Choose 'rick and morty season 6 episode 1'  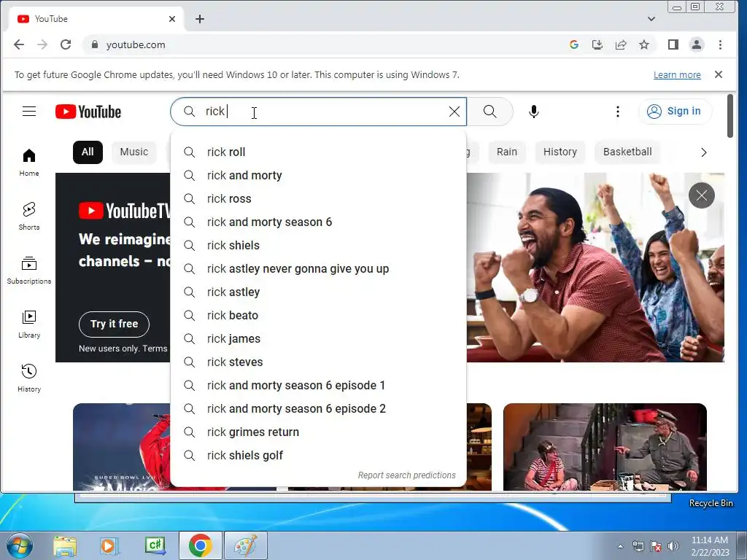click(318, 385)
